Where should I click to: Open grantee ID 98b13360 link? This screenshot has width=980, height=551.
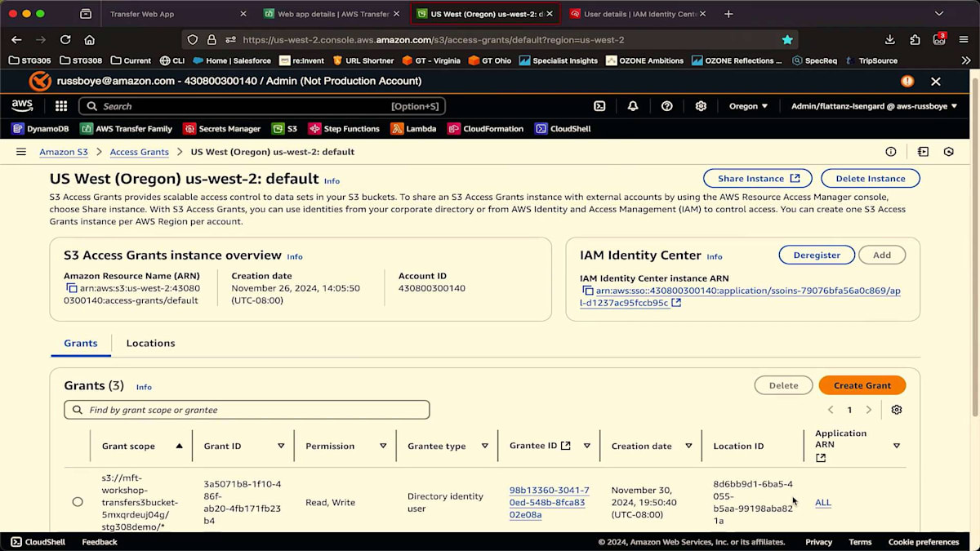549,502
